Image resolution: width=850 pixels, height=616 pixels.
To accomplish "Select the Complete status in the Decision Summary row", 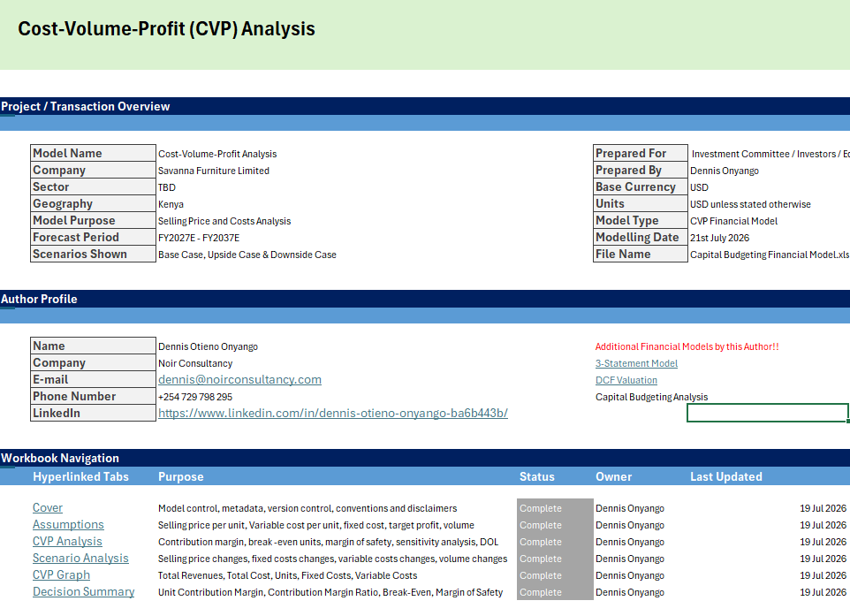I will pos(555,592).
